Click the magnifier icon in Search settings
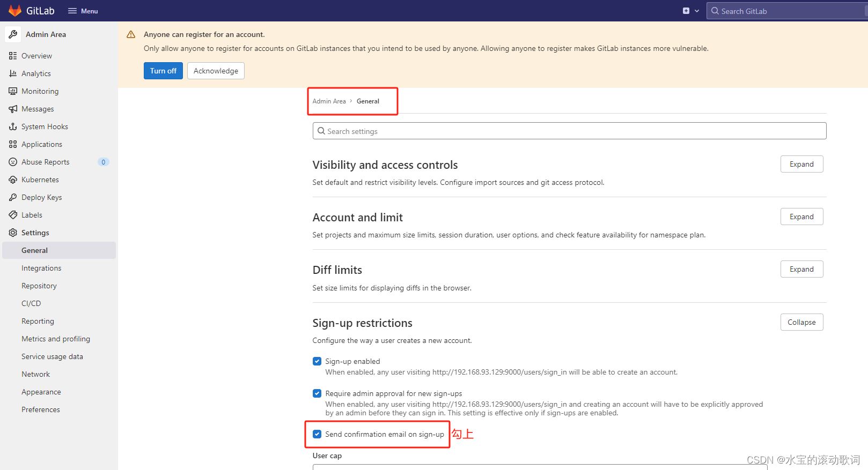Screen dimensions: 868x470 [x=321, y=131]
